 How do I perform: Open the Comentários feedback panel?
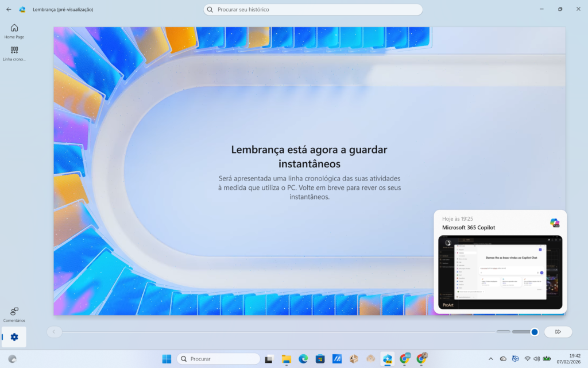13,313
